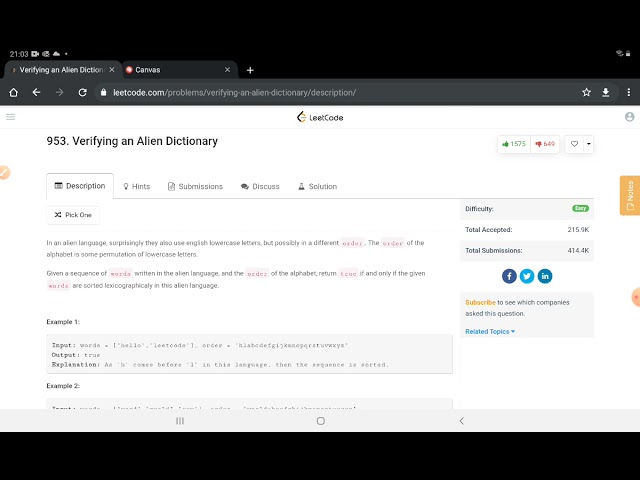Click the Pick One random problem button
The height and width of the screenshot is (480, 640).
tap(73, 215)
